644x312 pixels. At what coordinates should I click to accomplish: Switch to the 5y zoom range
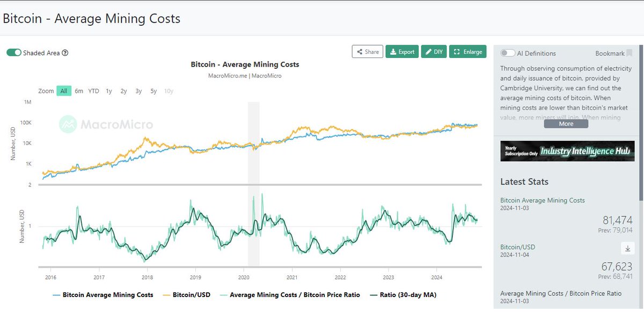152,91
